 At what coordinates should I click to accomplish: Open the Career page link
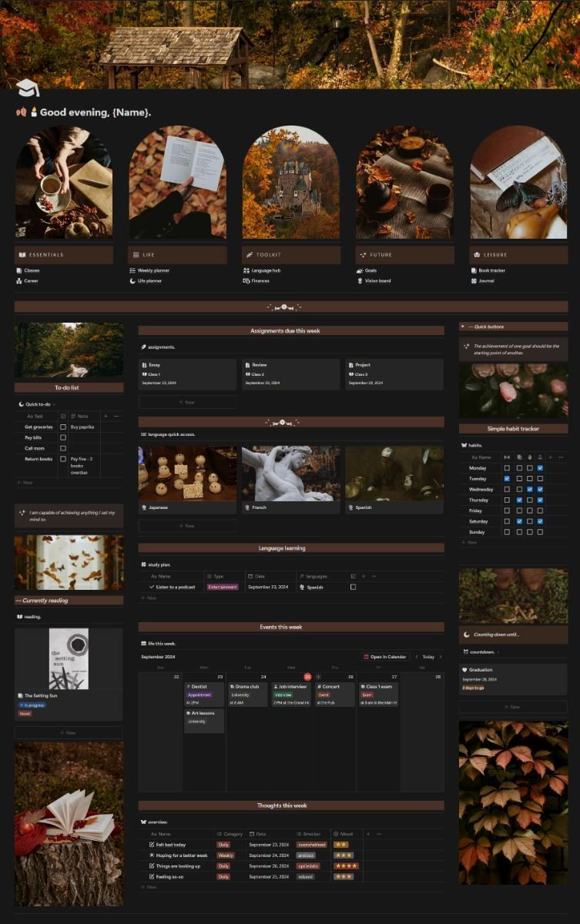click(27, 281)
